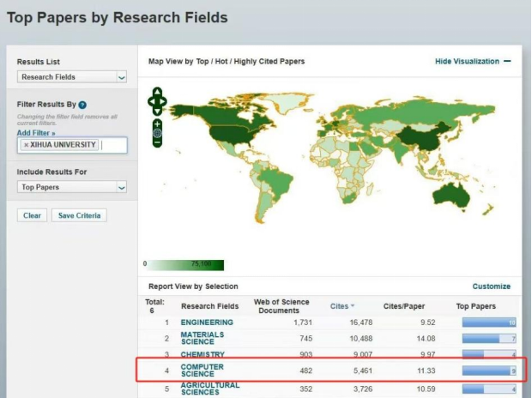Viewport: 532px width, 398px height.
Task: Open the Results List dropdown
Action: coord(72,77)
